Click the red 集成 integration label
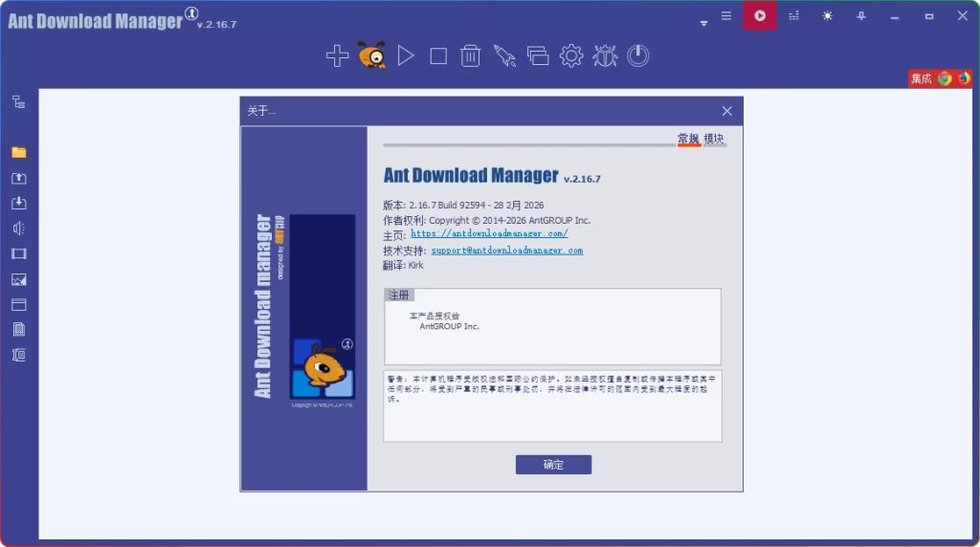The width and height of the screenshot is (980, 547). coord(922,78)
